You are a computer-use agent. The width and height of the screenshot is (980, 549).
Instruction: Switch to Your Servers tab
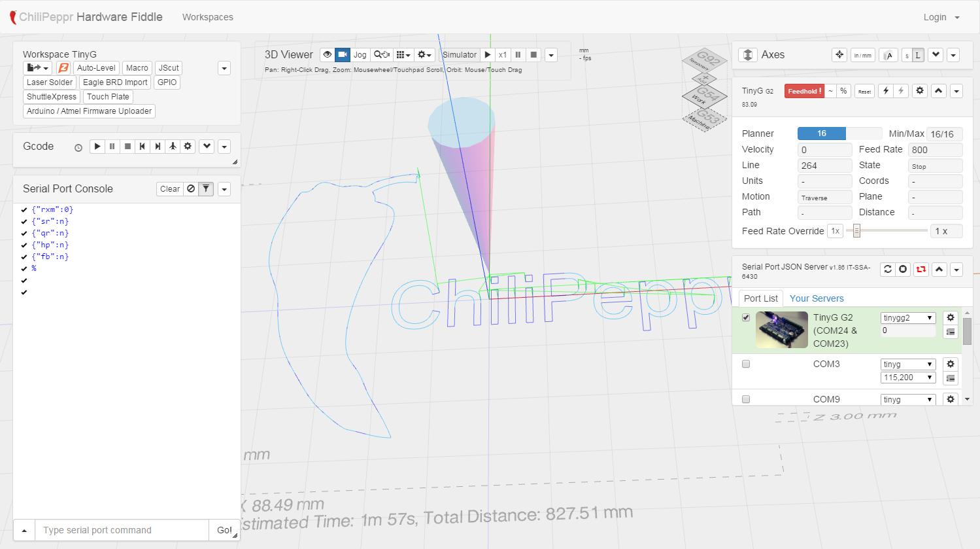point(817,298)
